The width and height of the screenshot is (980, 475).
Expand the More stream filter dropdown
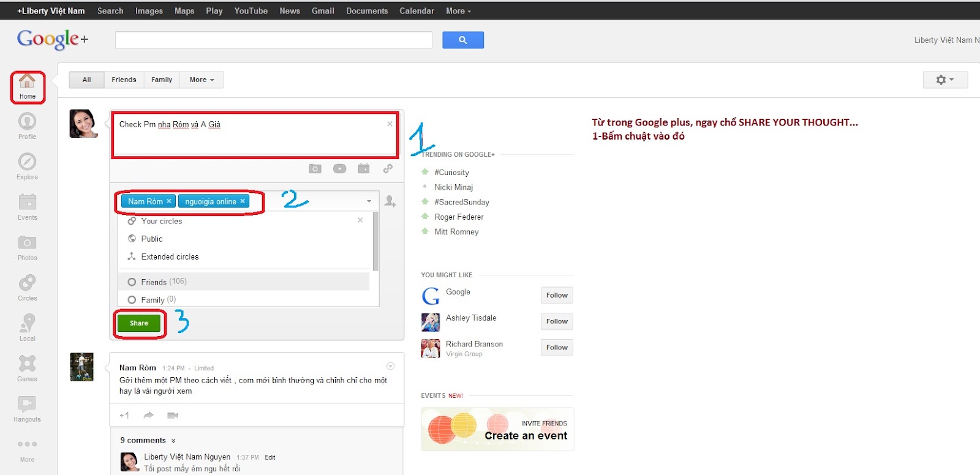point(202,80)
